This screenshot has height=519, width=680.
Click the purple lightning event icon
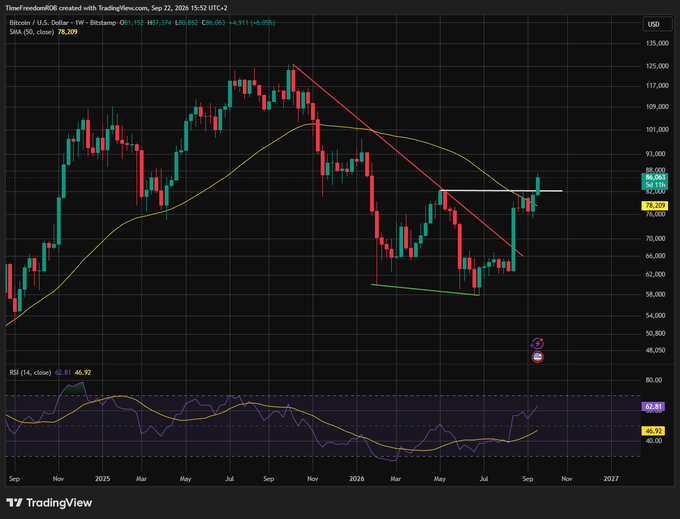537,344
